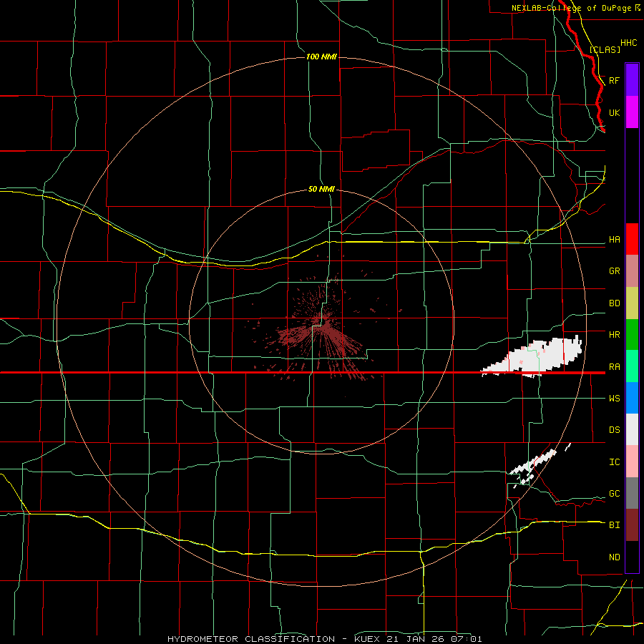Click the '50 NMI' range ring label

click(321, 189)
